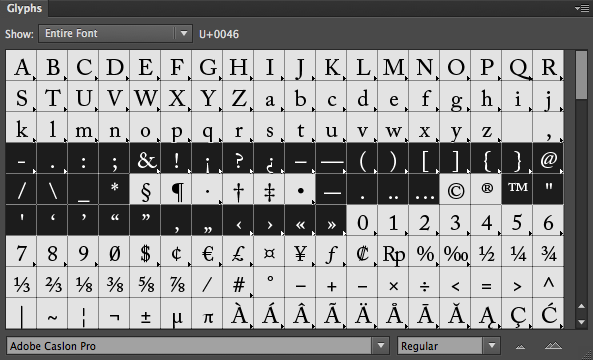
Task: Select the euro sign glyph
Action: point(207,251)
